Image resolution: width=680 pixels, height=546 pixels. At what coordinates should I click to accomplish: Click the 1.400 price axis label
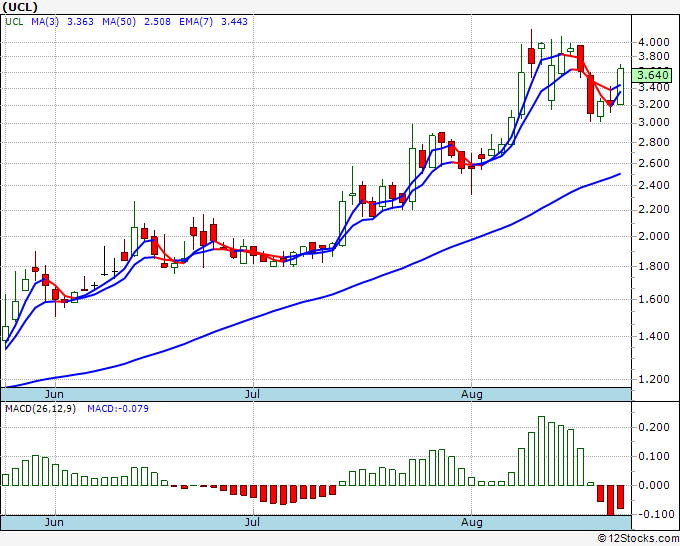(x=654, y=337)
